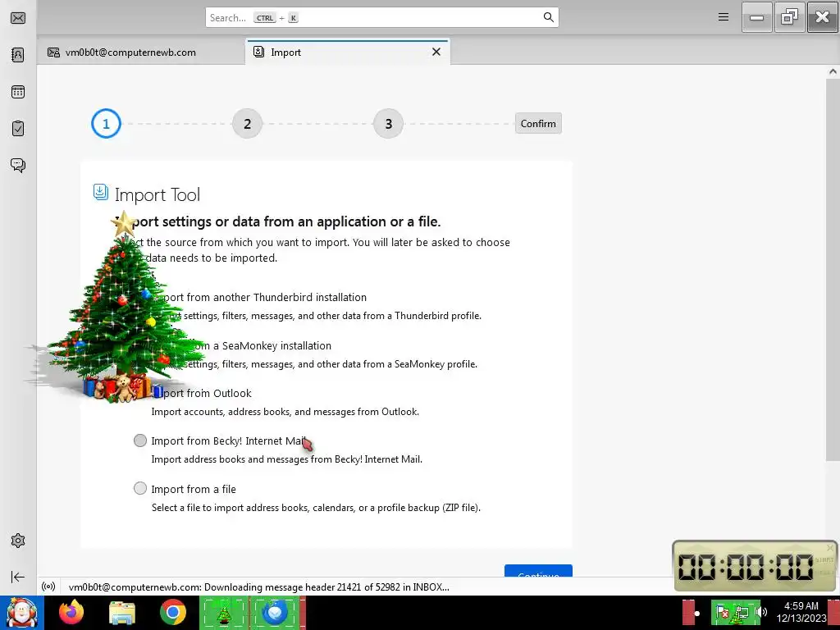Click the online status icon in status bar

48,587
